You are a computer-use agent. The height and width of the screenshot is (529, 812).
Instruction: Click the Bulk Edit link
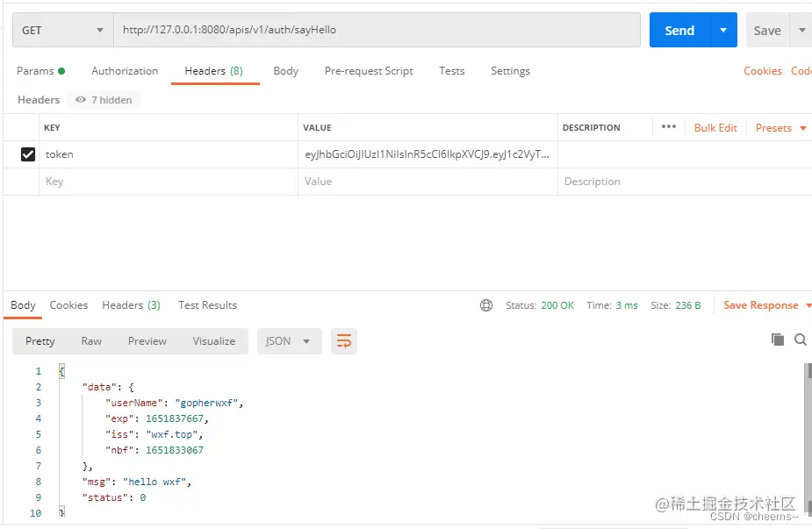coord(715,128)
